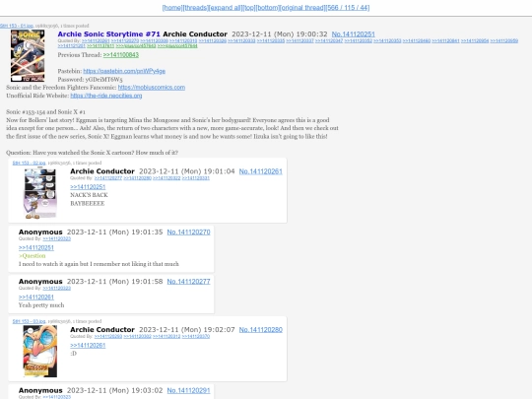Follow the Previous Thread >>141100843 link
Viewport: 532px width, 399px height.
[121, 55]
